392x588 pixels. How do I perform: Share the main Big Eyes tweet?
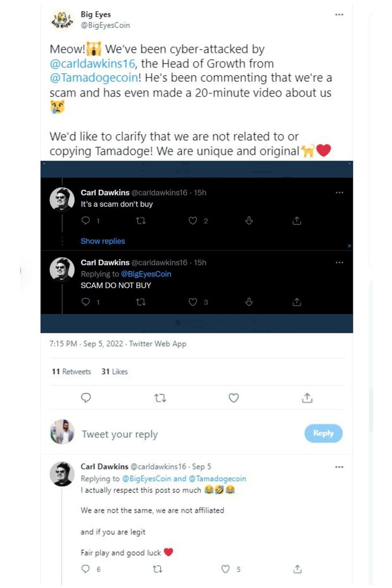pos(307,398)
